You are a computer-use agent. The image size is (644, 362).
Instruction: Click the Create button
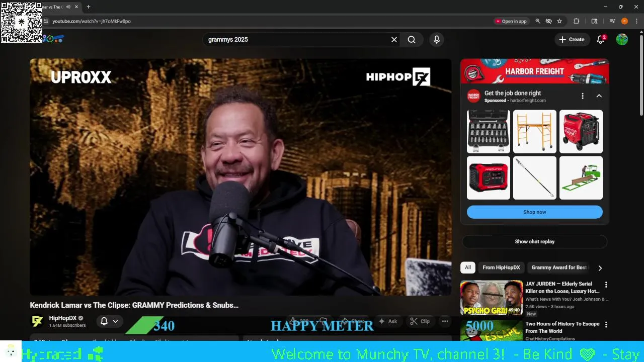[x=572, y=40]
